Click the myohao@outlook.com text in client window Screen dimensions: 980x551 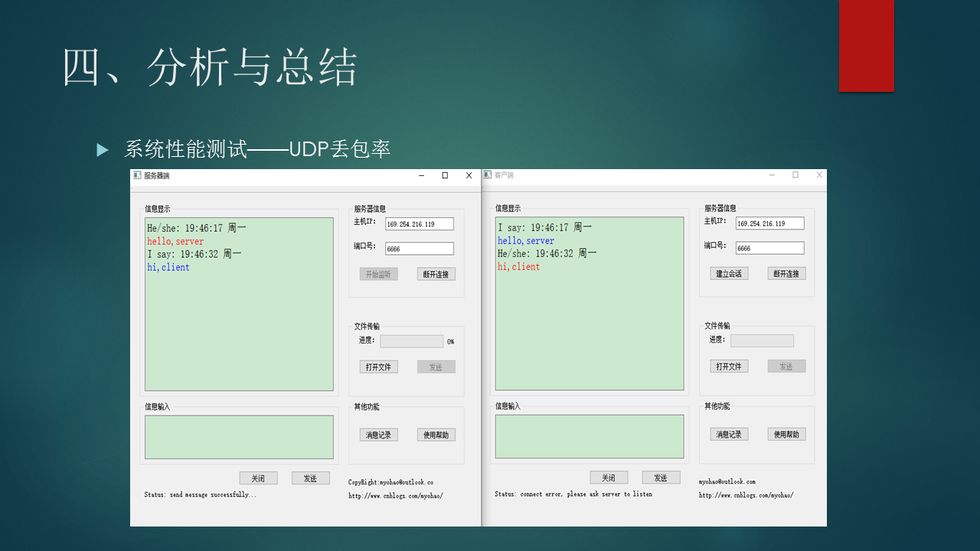click(x=727, y=481)
